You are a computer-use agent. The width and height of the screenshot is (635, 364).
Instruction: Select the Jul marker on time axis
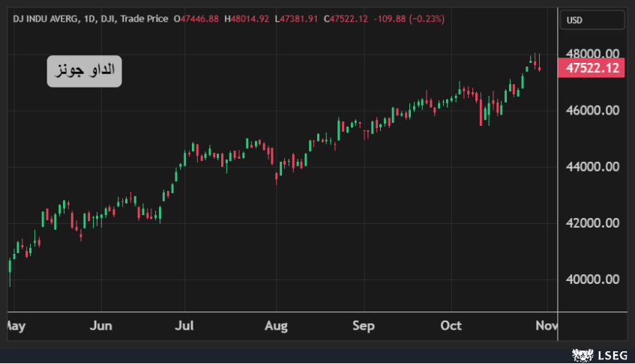coord(184,326)
